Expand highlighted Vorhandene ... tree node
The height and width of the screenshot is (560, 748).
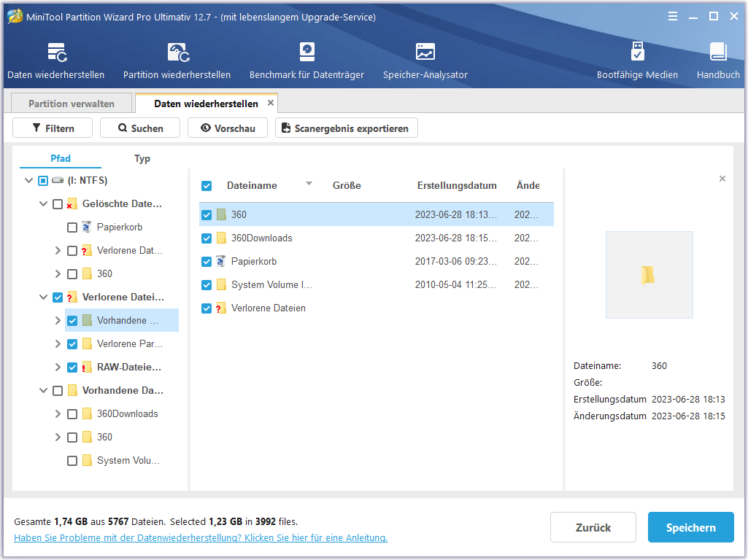[x=58, y=320]
